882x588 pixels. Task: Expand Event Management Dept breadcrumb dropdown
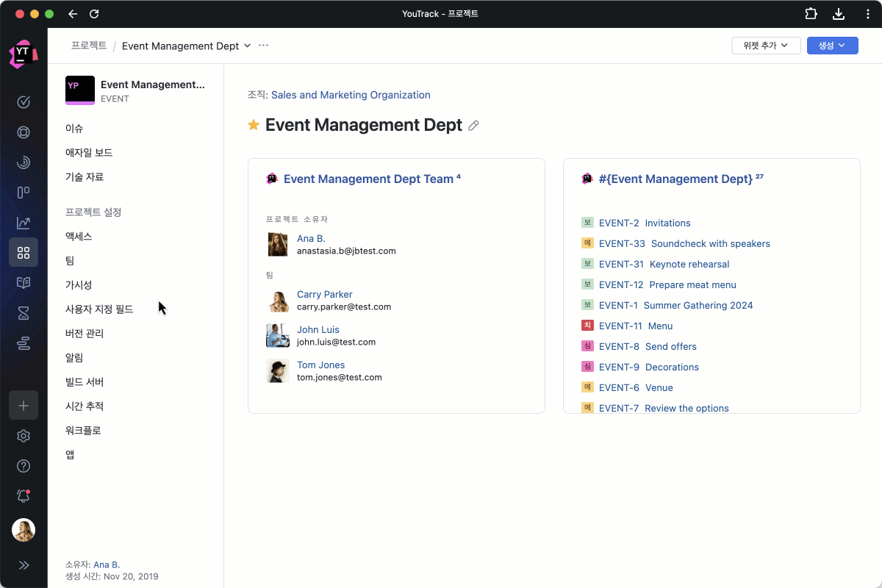tap(247, 46)
